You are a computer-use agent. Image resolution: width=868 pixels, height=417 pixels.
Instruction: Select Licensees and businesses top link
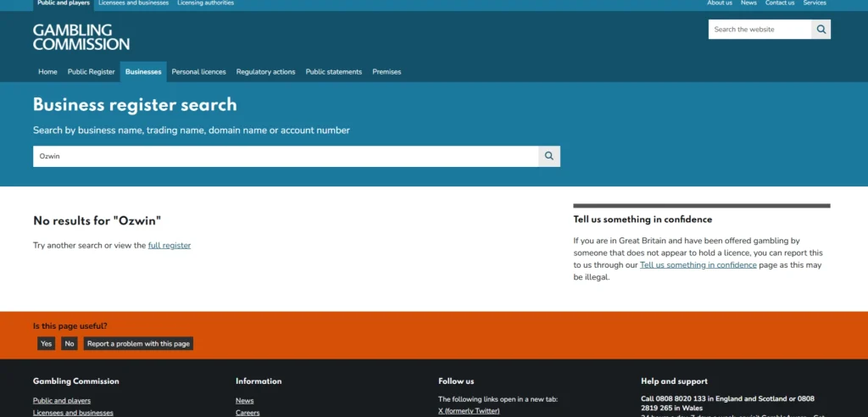tap(133, 3)
